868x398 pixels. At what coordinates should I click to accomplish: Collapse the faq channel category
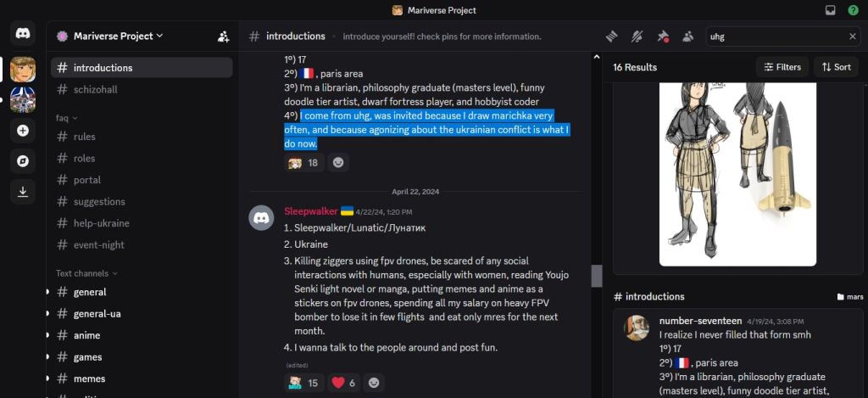pos(66,117)
